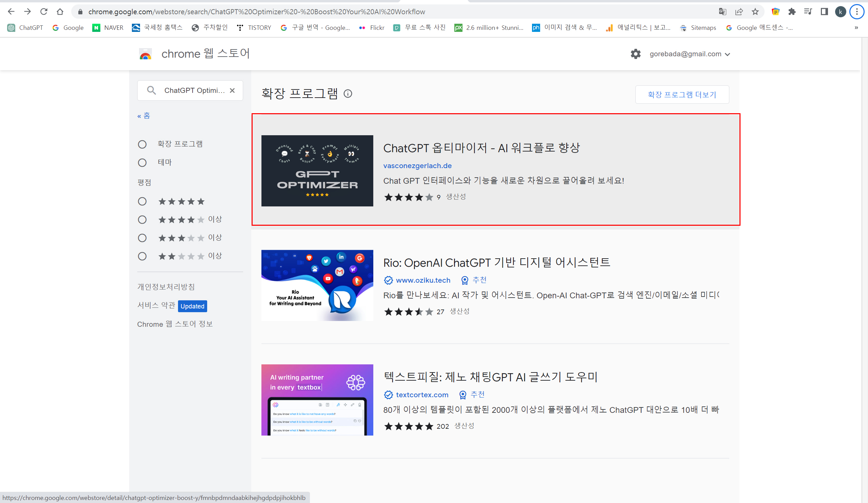868x503 pixels.
Task: Open the Google Translate icon in address bar
Action: 723,12
